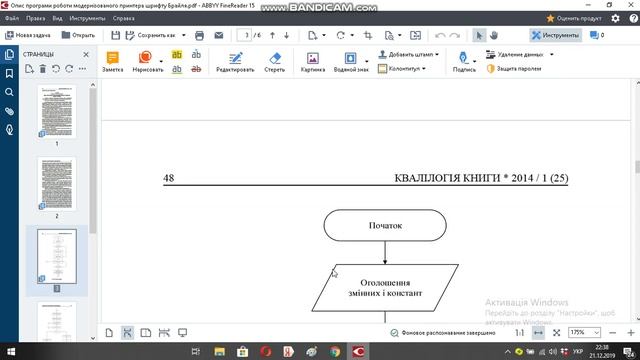Click the help question mark icon
Screen dimensions: 640x360
point(633,18)
